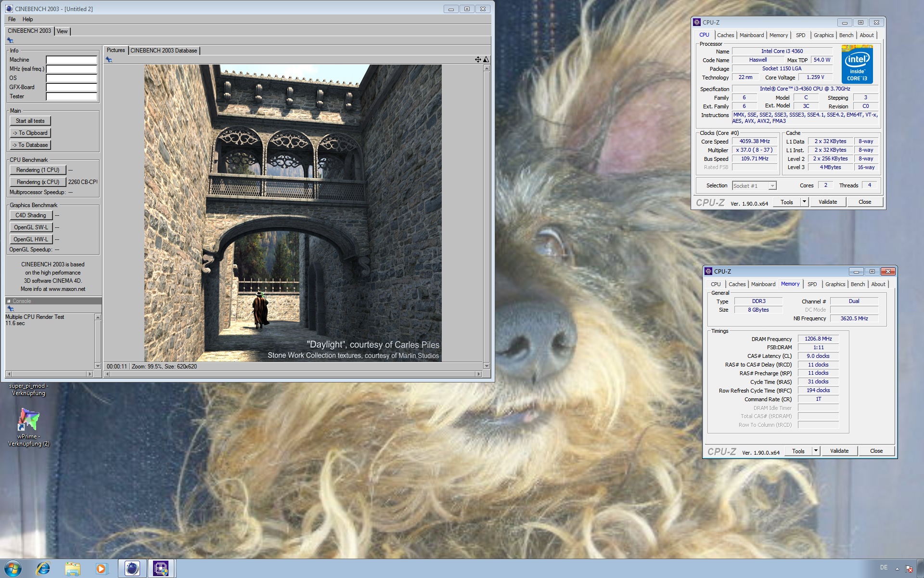Launch Internet Explorer from the taskbar
Viewport: 924px width, 578px height.
coord(43,569)
